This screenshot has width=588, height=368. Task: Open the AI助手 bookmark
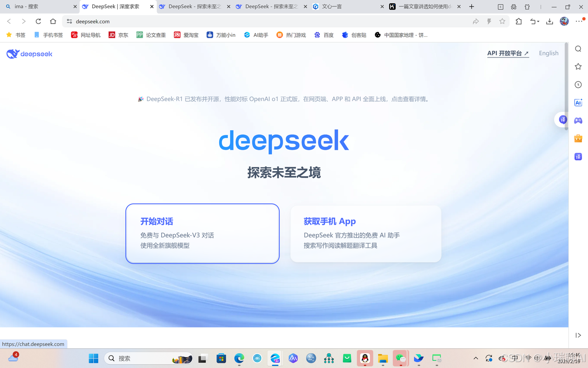256,35
